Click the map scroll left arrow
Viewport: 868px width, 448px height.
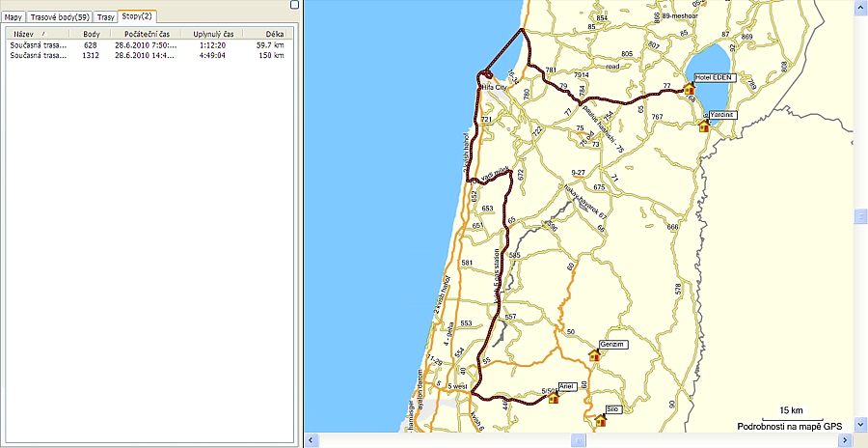pyautogui.click(x=310, y=440)
